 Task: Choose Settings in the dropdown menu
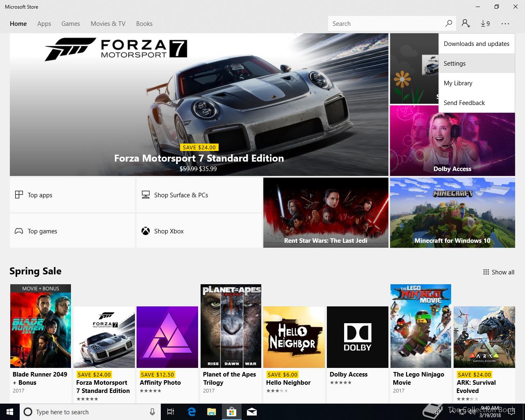click(477, 64)
